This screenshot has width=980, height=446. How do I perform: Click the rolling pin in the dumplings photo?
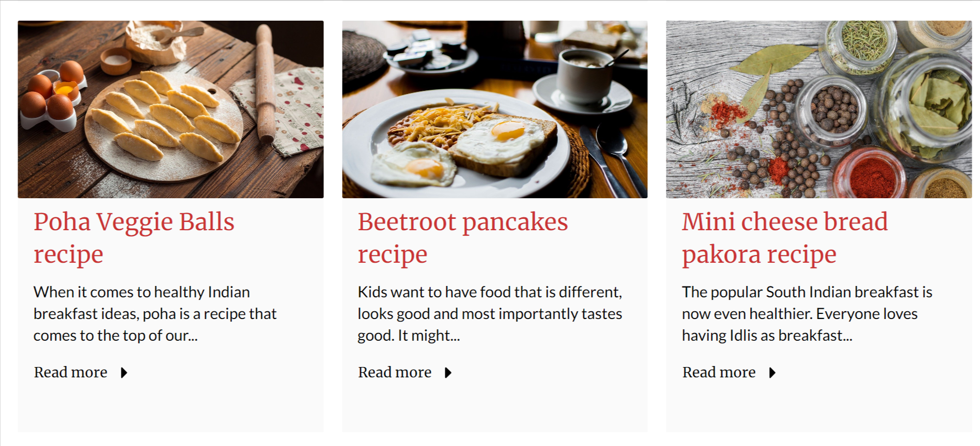(x=265, y=83)
